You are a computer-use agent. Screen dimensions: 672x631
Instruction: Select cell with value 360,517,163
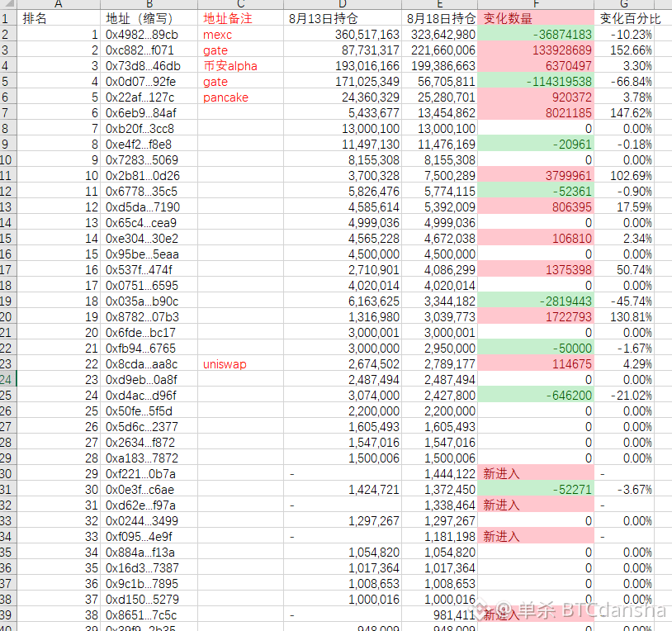pos(343,35)
